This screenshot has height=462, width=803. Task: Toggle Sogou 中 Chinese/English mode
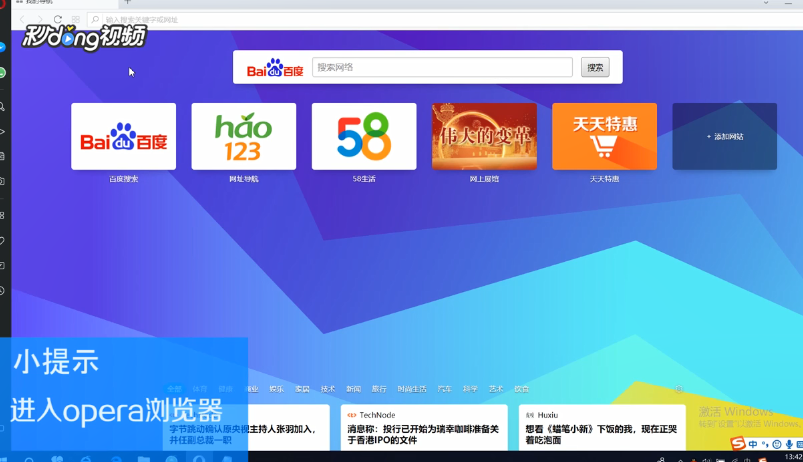coord(753,444)
